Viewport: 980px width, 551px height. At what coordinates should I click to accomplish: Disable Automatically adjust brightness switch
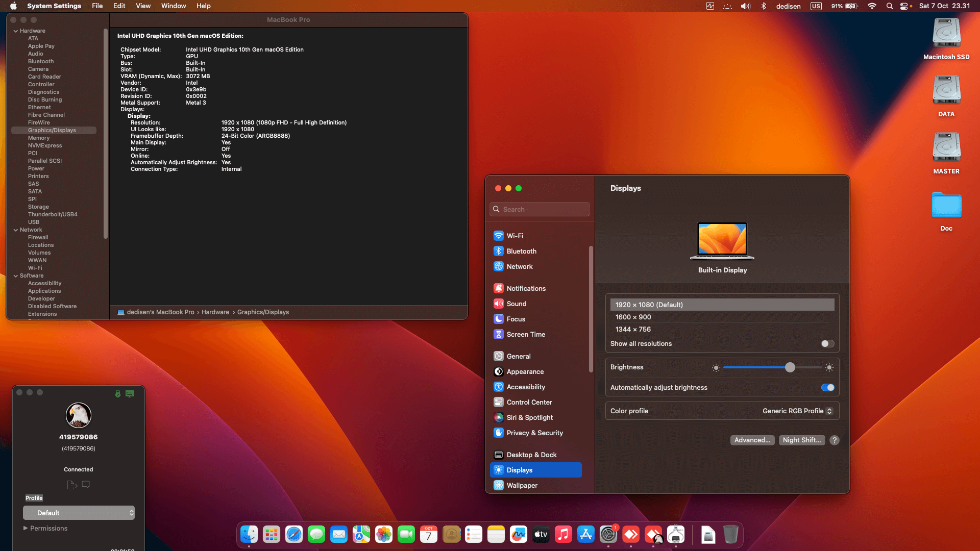coord(827,388)
